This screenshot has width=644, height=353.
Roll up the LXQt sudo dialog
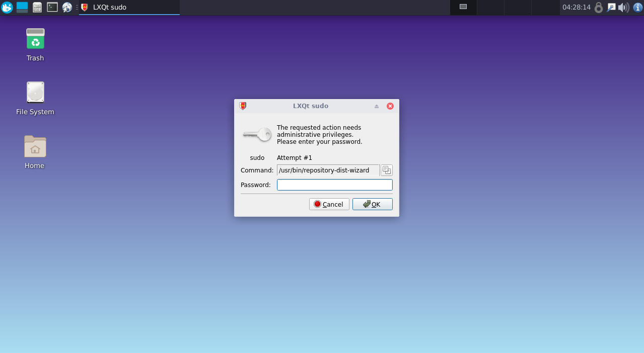[x=376, y=106]
